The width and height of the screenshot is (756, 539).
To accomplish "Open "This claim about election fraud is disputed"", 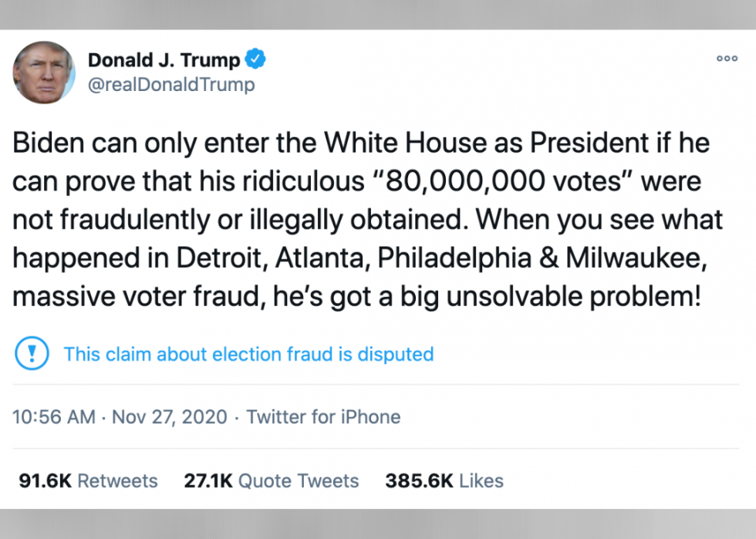I will click(x=248, y=354).
